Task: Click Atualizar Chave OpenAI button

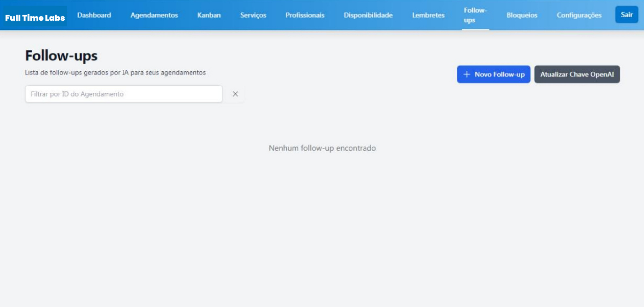Action: pyautogui.click(x=577, y=74)
